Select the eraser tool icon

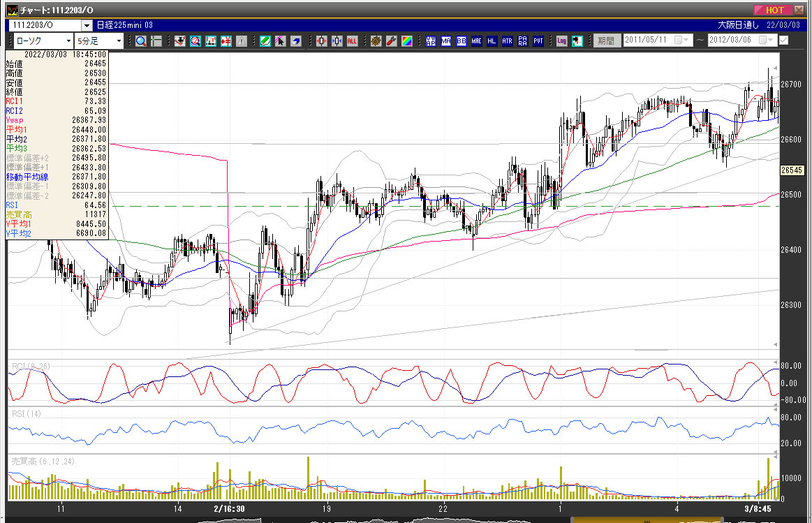pyautogui.click(x=295, y=41)
